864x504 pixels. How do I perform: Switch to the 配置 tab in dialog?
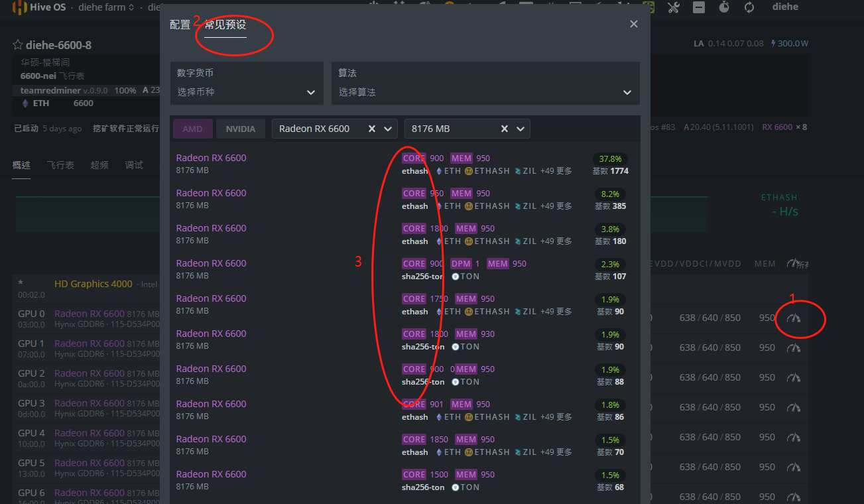tap(180, 25)
